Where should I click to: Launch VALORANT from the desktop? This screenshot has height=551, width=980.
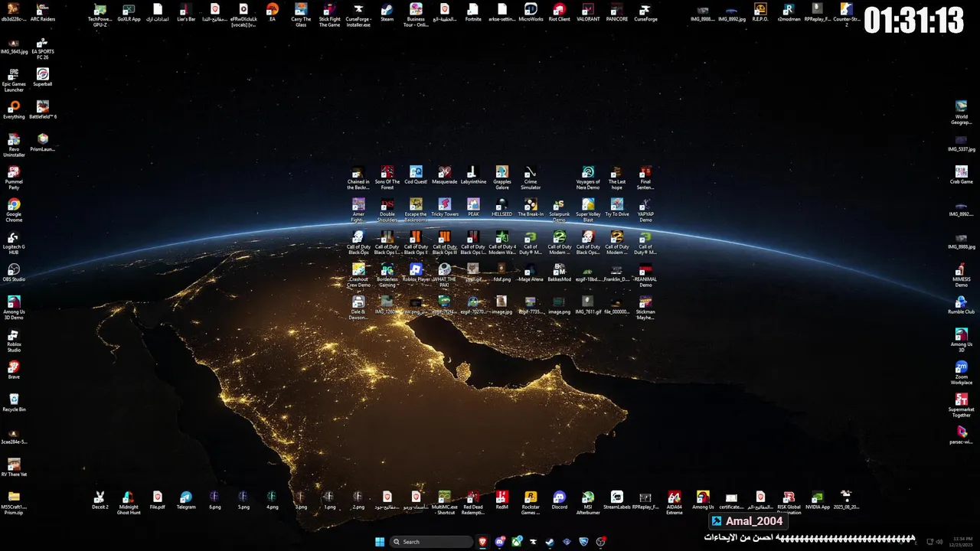coord(588,12)
